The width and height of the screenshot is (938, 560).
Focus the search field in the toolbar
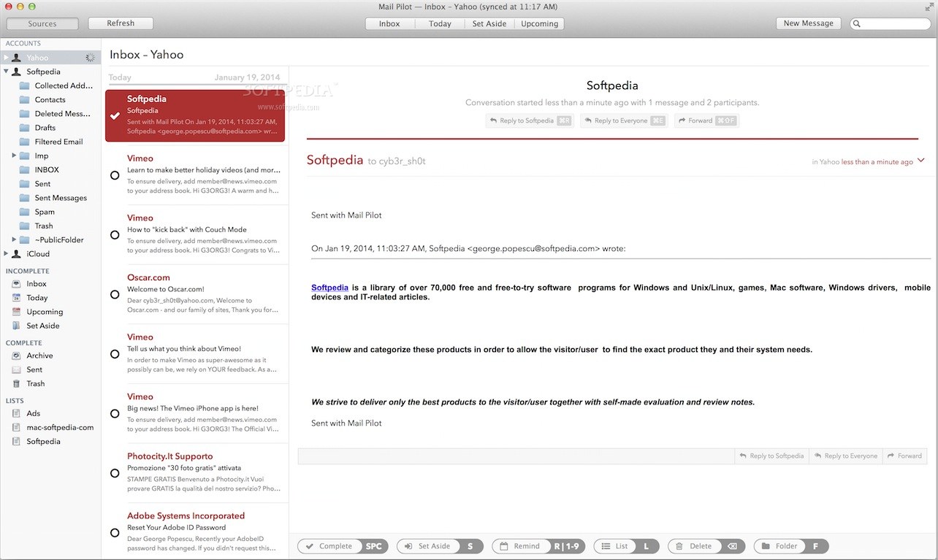(x=890, y=24)
